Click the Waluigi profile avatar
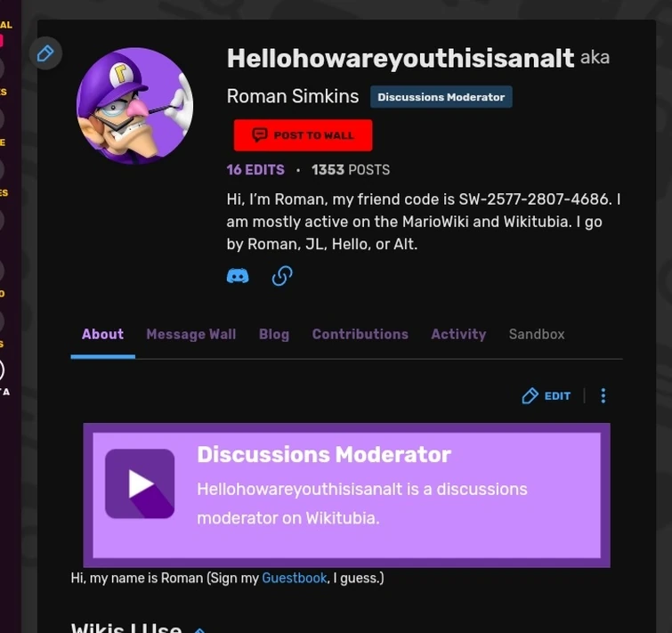 pos(134,106)
